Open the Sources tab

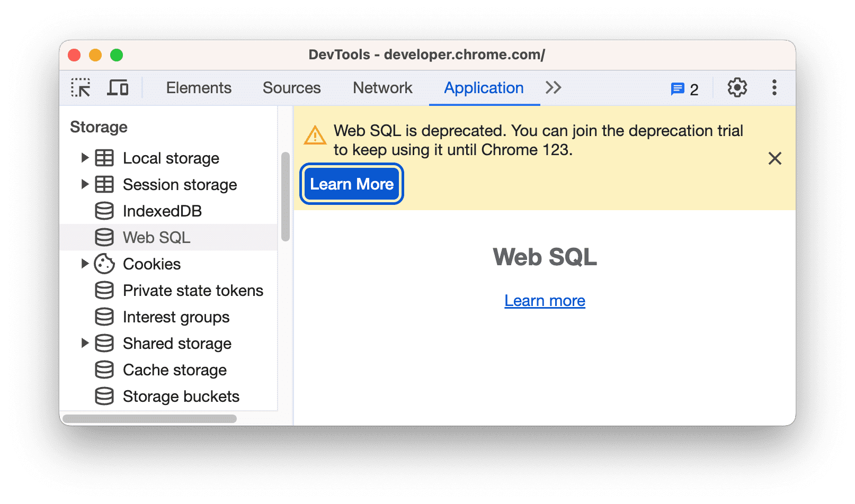click(x=291, y=88)
